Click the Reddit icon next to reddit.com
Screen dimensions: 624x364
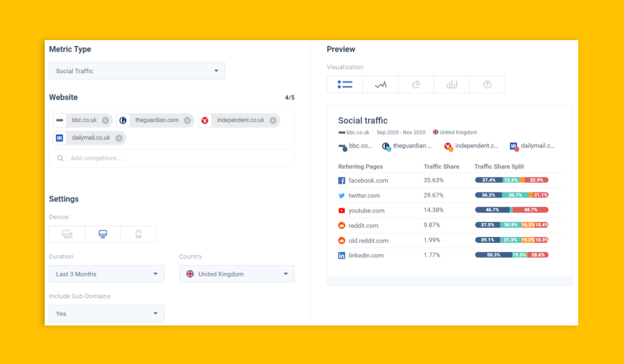tap(342, 226)
